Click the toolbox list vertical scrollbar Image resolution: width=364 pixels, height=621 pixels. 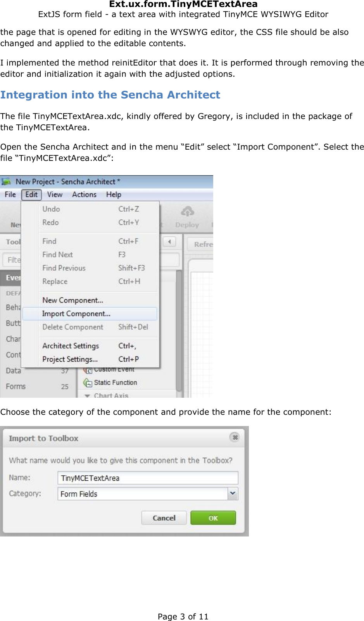tap(179, 331)
